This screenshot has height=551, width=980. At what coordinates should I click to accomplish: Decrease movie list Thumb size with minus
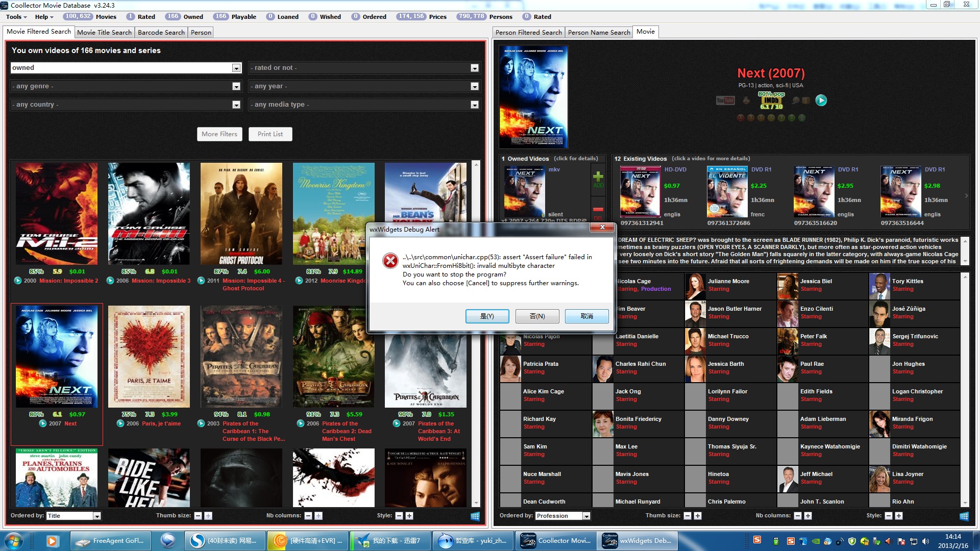198,516
